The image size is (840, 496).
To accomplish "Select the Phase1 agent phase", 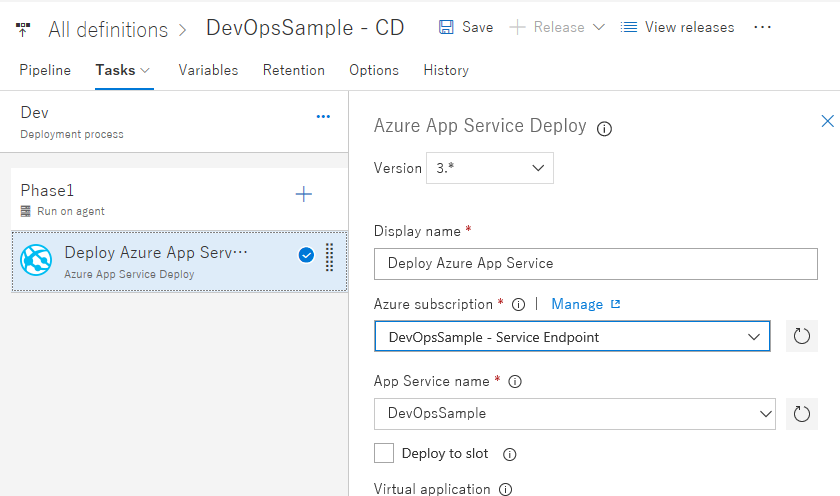I will tap(179, 199).
